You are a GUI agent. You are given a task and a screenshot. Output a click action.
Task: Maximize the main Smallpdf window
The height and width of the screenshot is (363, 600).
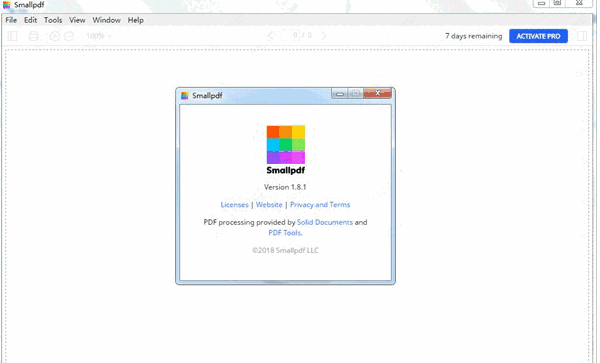(558, 3)
